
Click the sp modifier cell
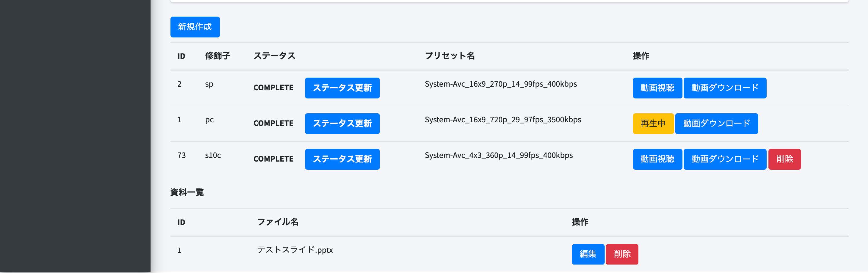[209, 84]
